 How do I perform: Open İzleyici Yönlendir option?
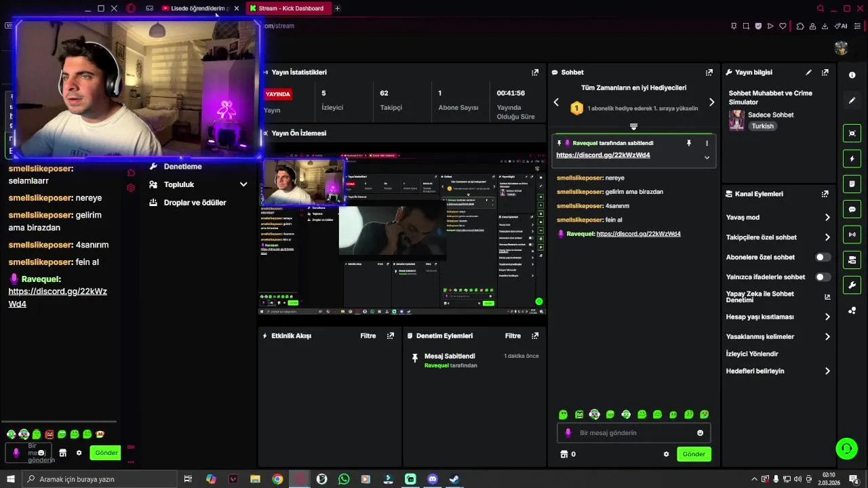752,354
